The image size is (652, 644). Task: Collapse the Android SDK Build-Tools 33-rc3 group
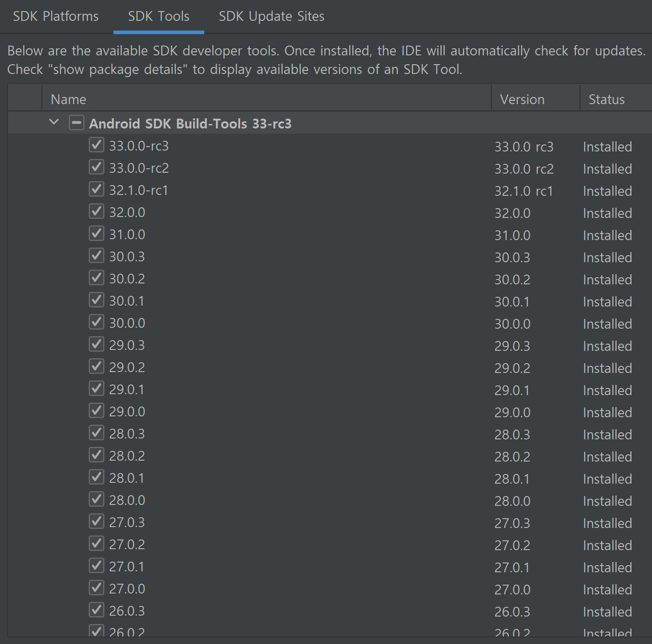[x=54, y=122]
